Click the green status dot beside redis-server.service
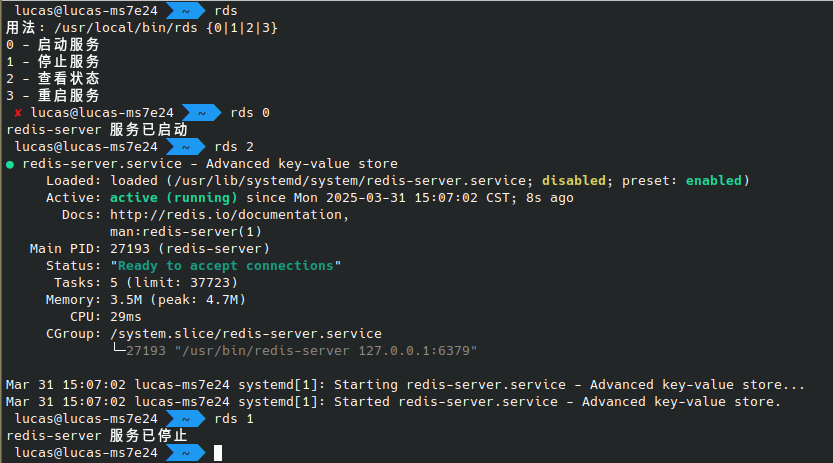Viewport: 833px width, 463px height. pos(10,164)
